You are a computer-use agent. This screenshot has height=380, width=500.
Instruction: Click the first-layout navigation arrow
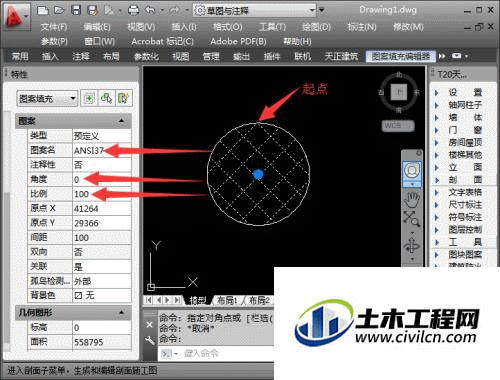pyautogui.click(x=149, y=300)
